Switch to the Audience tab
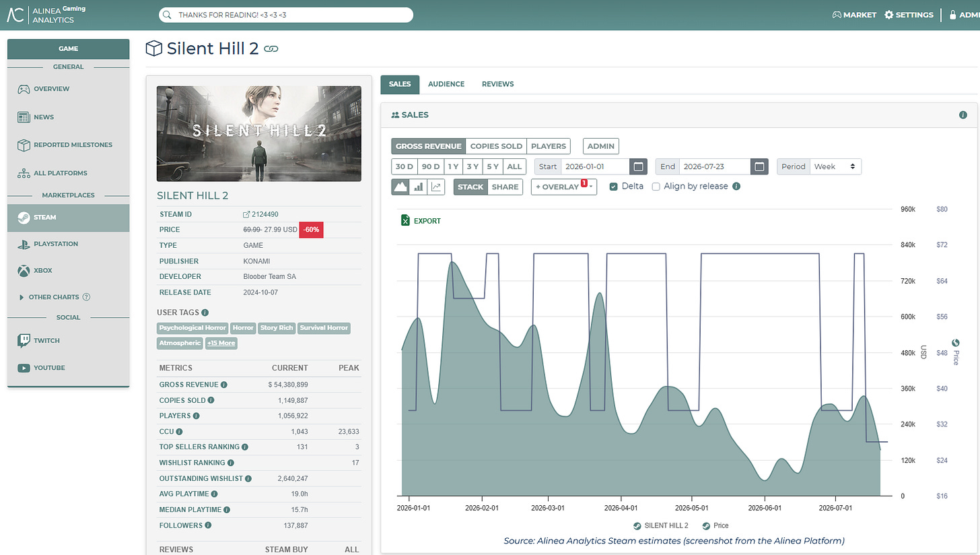 (x=446, y=84)
